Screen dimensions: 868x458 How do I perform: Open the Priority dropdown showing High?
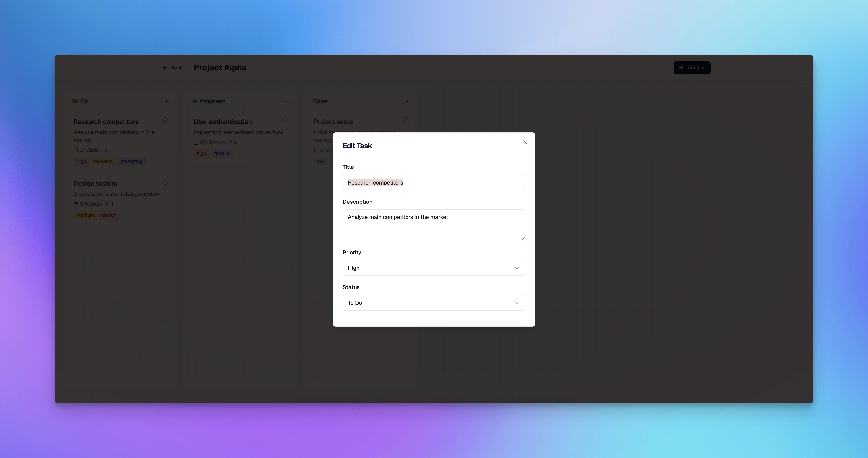click(434, 268)
